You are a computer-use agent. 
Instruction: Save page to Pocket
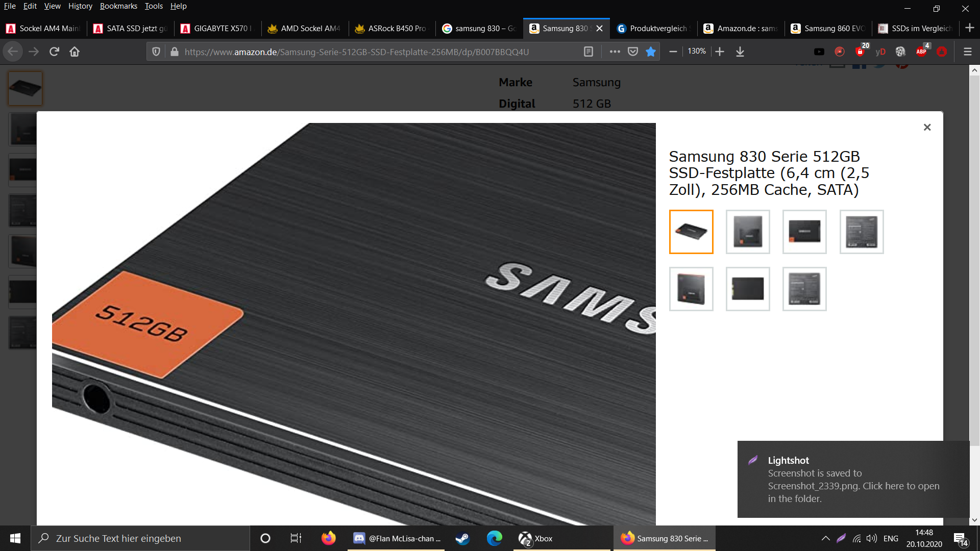(633, 52)
